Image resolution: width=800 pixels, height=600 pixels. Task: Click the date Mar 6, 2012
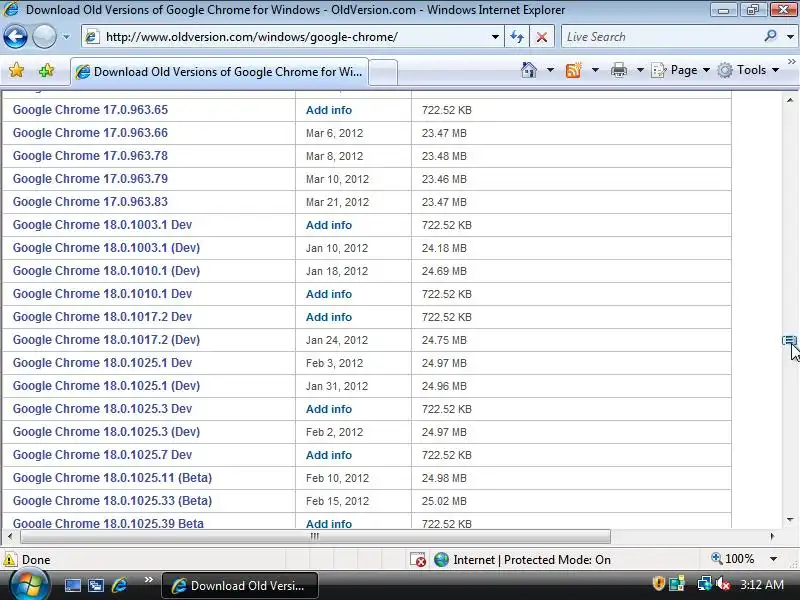tap(334, 133)
